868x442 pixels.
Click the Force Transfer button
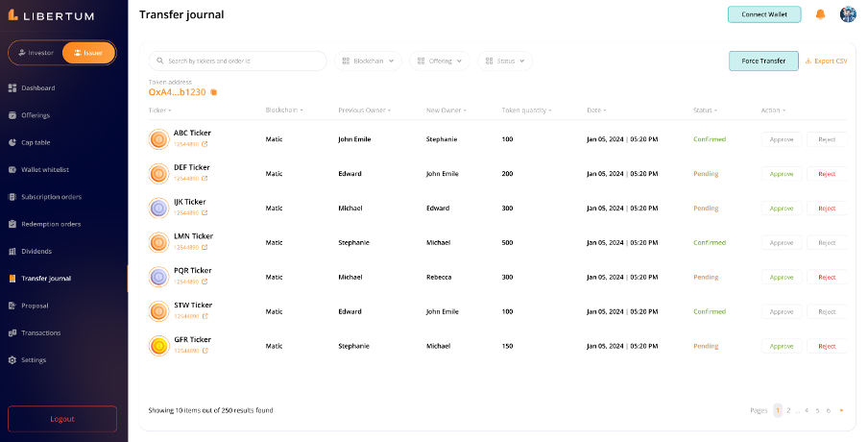pyautogui.click(x=763, y=61)
